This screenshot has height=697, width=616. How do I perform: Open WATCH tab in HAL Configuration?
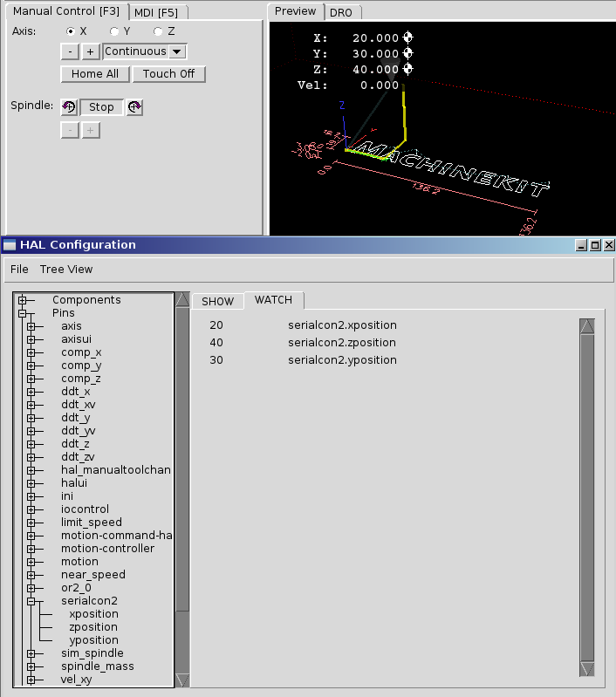click(x=273, y=300)
